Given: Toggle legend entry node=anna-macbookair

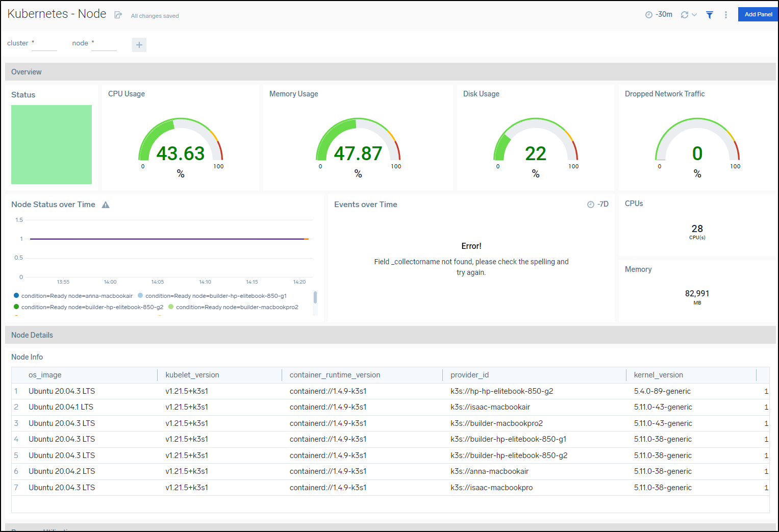Looking at the screenshot, I should tap(73, 296).
